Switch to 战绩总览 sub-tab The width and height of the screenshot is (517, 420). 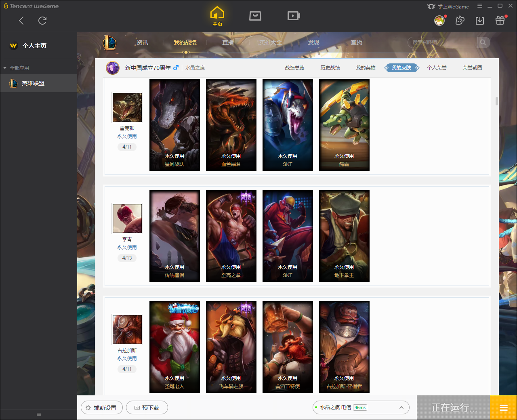click(x=294, y=68)
